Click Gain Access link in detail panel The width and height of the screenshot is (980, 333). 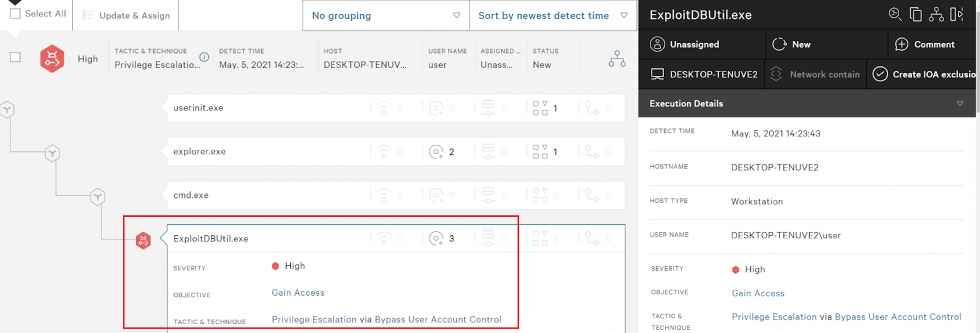[758, 293]
